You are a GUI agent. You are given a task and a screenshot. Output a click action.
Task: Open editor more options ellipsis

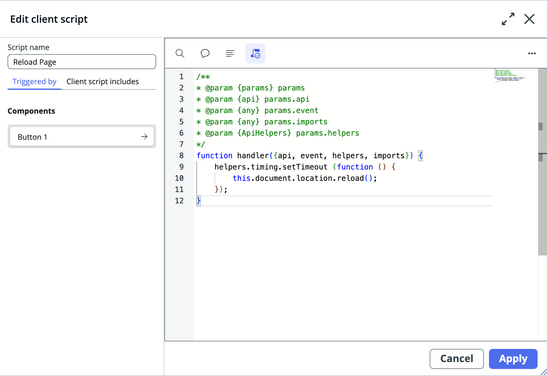pyautogui.click(x=532, y=53)
